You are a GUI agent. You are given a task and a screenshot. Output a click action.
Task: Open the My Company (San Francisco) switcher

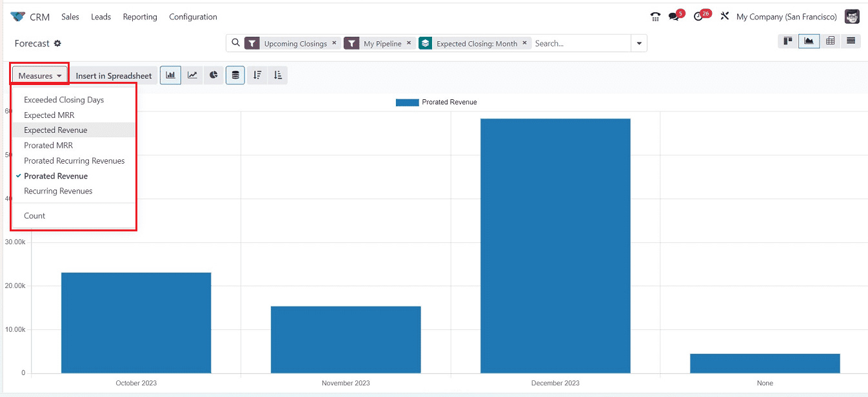pos(786,17)
